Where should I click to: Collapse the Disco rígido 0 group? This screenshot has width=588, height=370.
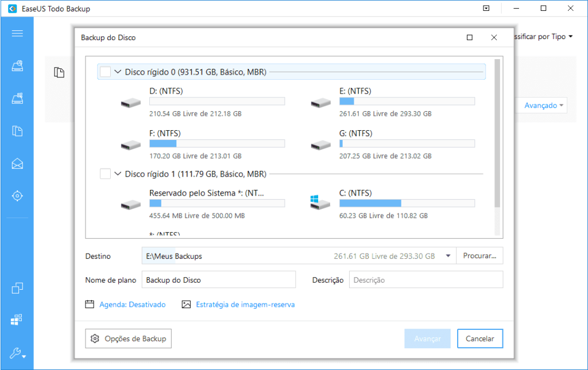tap(118, 72)
